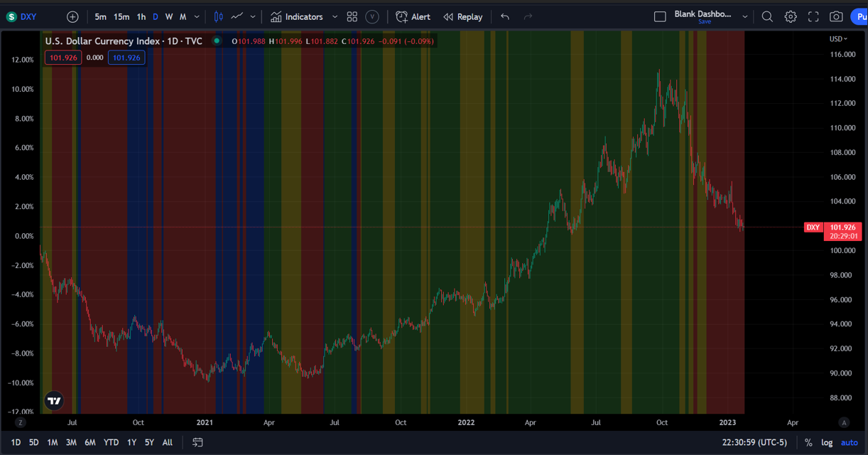
Task: Set date range to 5D
Action: coord(34,442)
